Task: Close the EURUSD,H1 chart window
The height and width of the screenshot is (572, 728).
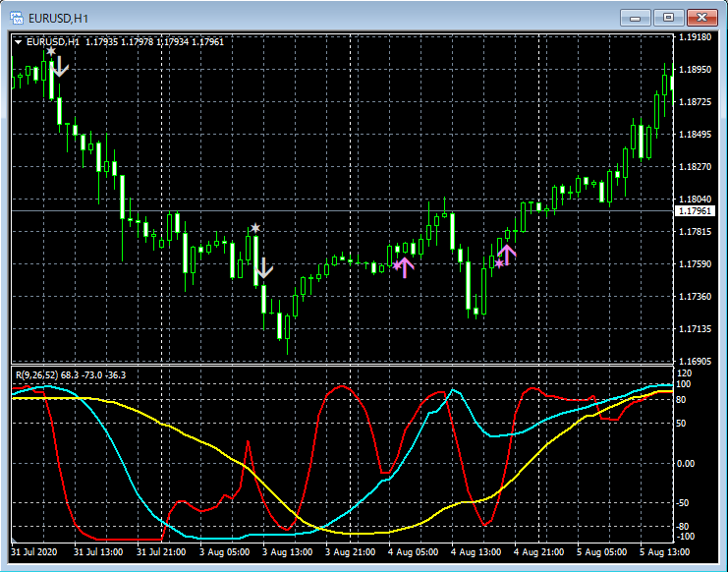Action: [702, 18]
